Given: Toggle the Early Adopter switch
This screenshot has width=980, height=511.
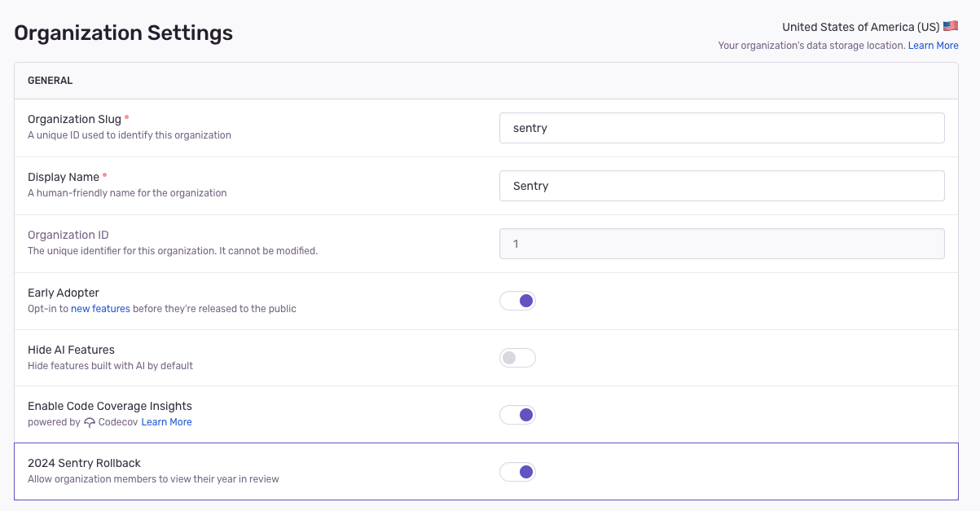Looking at the screenshot, I should coord(517,301).
